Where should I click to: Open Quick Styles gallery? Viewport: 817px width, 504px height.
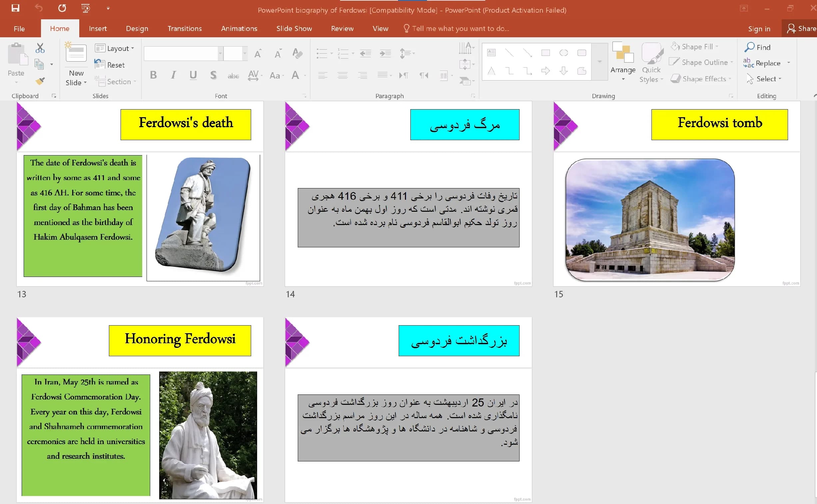tap(651, 62)
